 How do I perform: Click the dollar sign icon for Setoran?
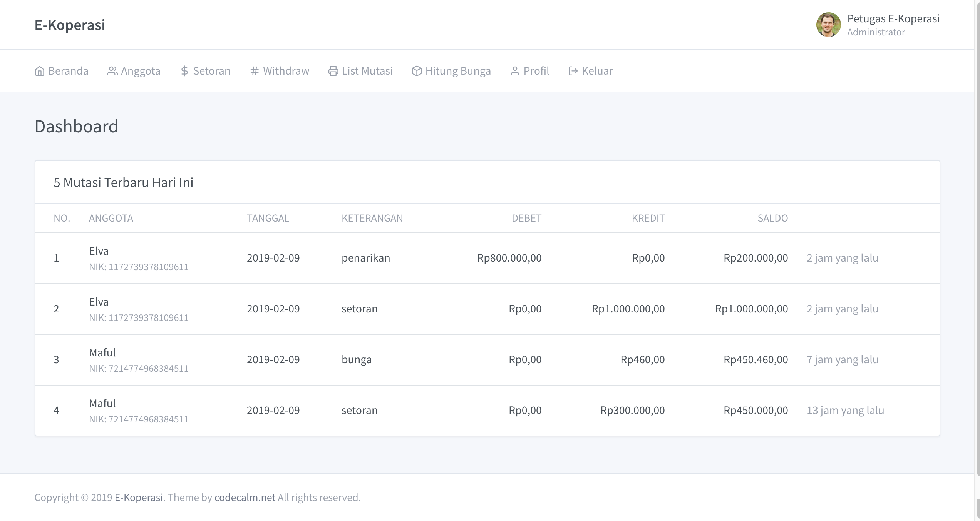pos(184,71)
